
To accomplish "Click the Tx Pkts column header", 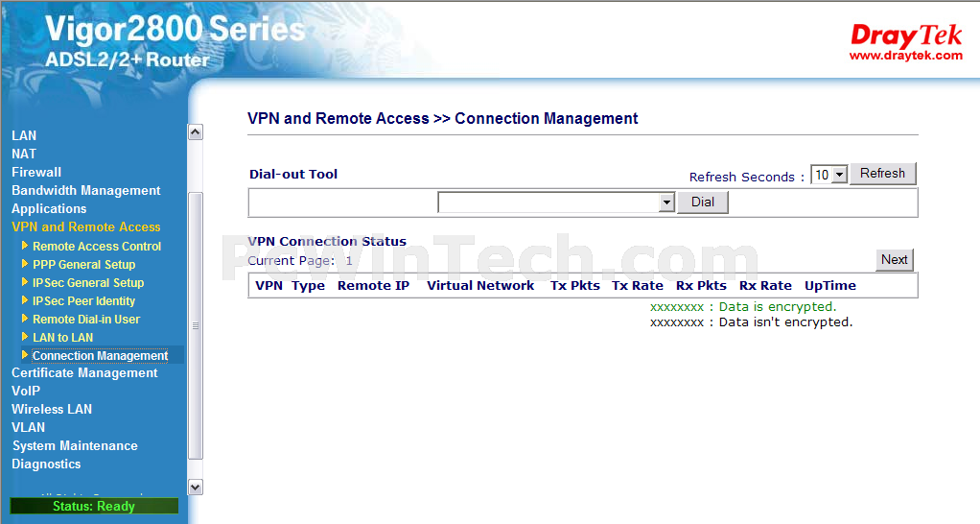I will point(575,286).
